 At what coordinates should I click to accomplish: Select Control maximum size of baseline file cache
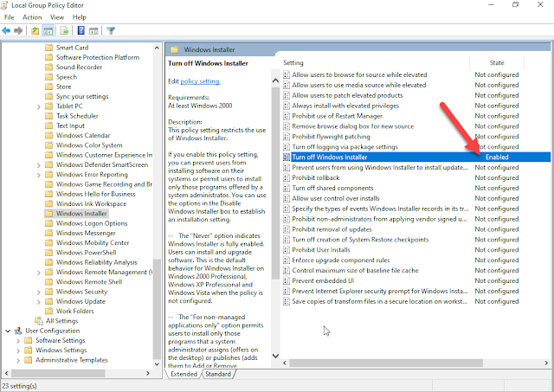(355, 270)
